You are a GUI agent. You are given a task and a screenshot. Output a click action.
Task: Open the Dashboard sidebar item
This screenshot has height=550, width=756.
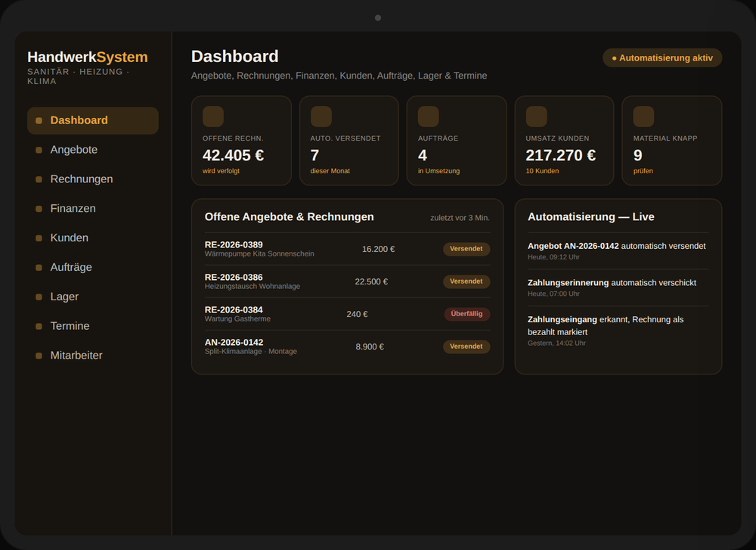[92, 120]
